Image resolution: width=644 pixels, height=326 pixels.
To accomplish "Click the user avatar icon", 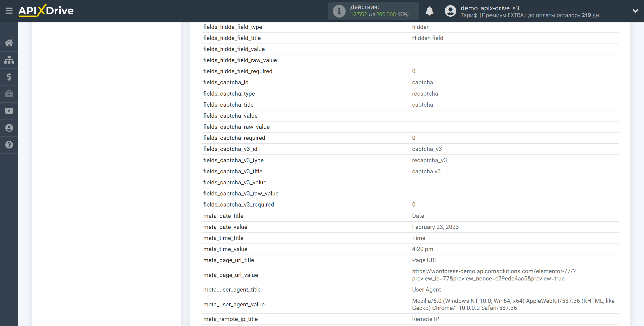I will pos(450,11).
